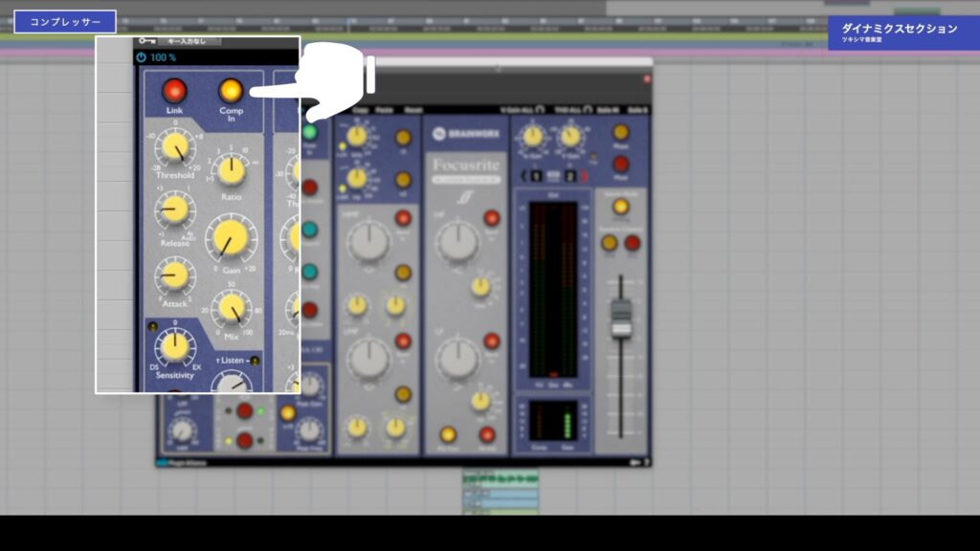This screenshot has width=980, height=551.
Task: Click the red next channel arrow
Action: [x=585, y=176]
